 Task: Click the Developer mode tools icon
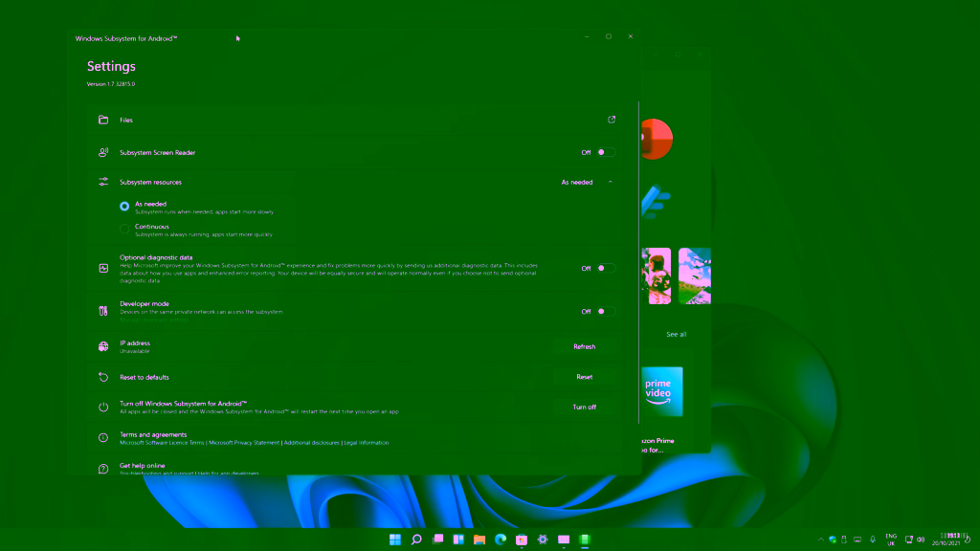point(103,311)
